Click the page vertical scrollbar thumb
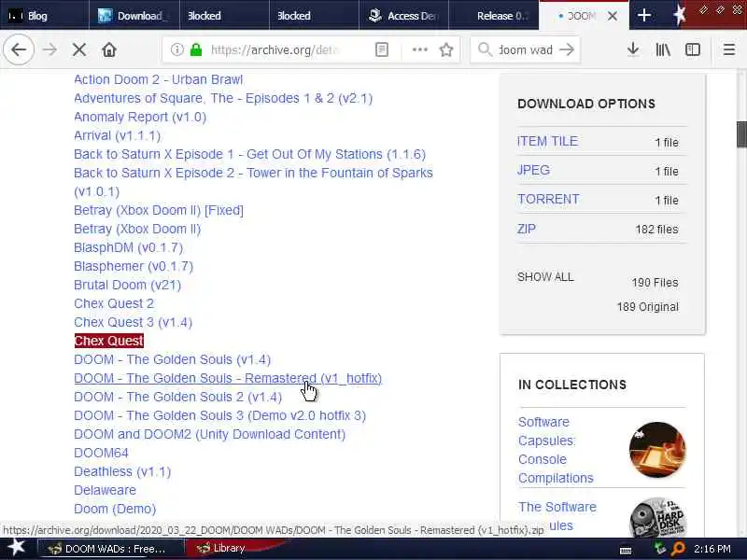The height and width of the screenshot is (560, 747). 741,134
